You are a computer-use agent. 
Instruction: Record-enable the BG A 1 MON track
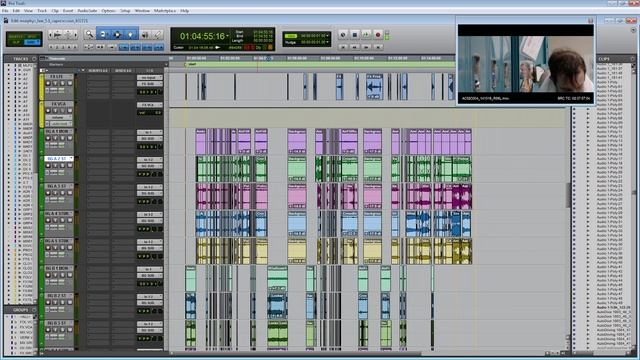[x=48, y=138]
